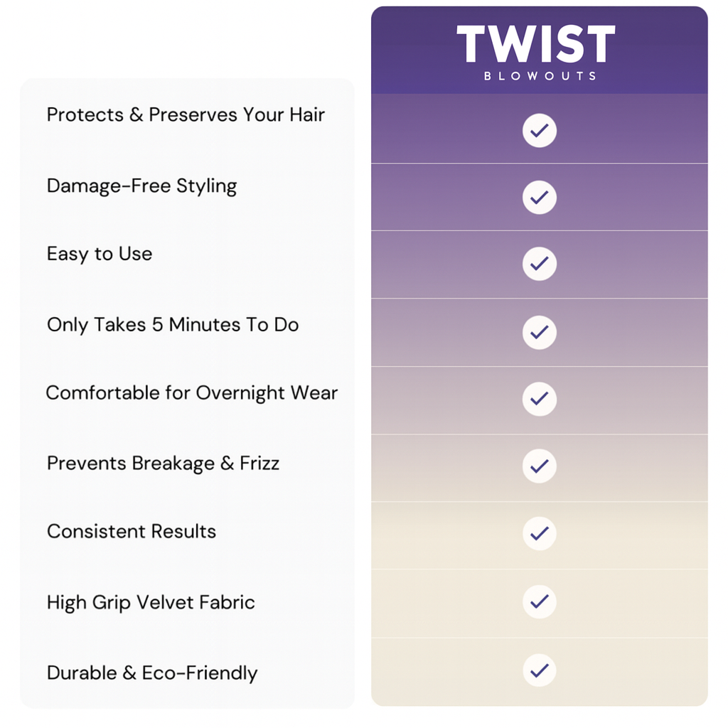Click the 'BLOWOUTS' subtitle in purple header
This screenshot has width=728, height=728.
pos(540,76)
